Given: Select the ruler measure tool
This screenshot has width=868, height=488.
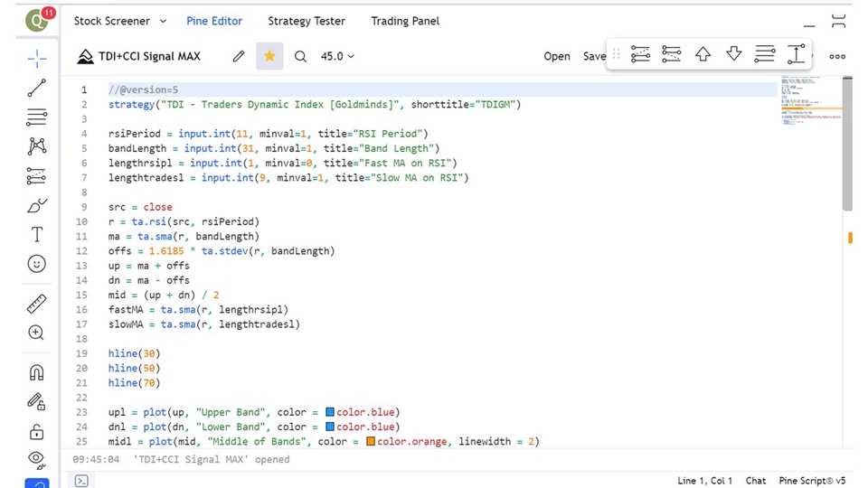Looking at the screenshot, I should click(37, 304).
